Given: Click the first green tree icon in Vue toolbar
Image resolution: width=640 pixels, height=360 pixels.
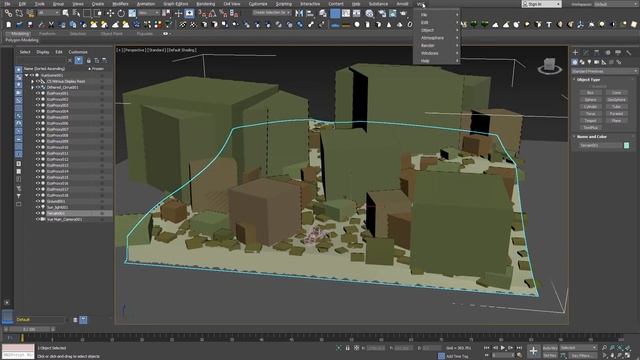Looking at the screenshot, I should (x=473, y=24).
